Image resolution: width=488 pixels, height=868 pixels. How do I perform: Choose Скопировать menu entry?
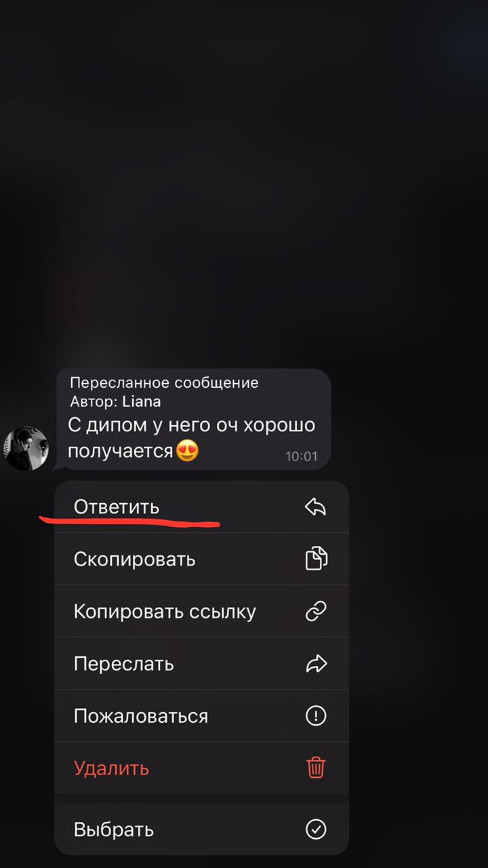tap(201, 559)
